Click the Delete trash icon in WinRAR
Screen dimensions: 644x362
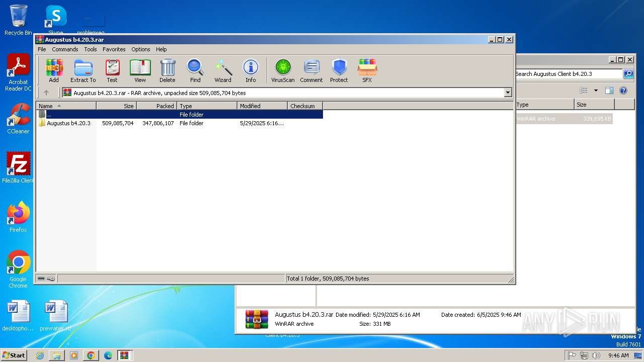point(168,70)
